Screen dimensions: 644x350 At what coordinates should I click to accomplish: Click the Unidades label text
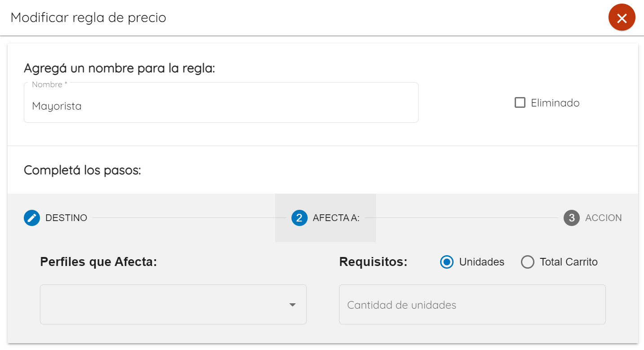pos(482,262)
